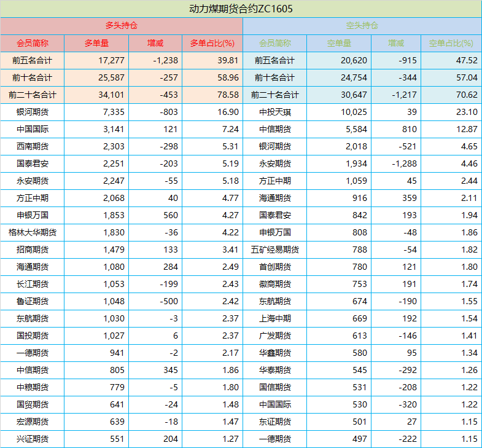Image resolution: width=482 pixels, height=448 pixels.
Task: Select 一德期货 in the long-side list
Action: [33, 353]
